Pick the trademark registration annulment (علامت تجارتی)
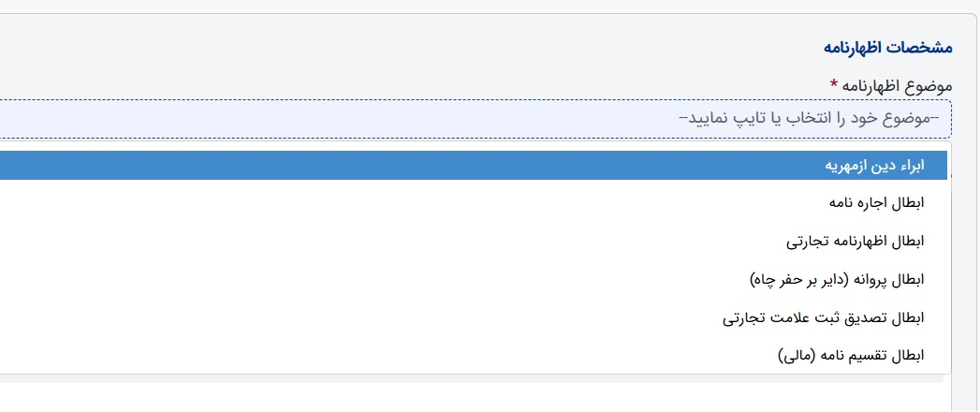Viewport: 980px width, 412px height. [823, 317]
